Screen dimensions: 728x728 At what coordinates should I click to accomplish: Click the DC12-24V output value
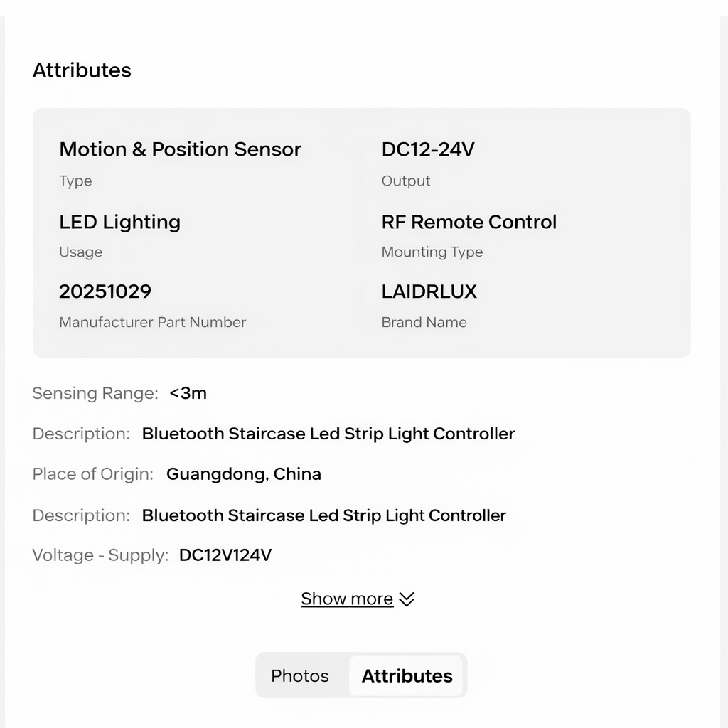428,149
